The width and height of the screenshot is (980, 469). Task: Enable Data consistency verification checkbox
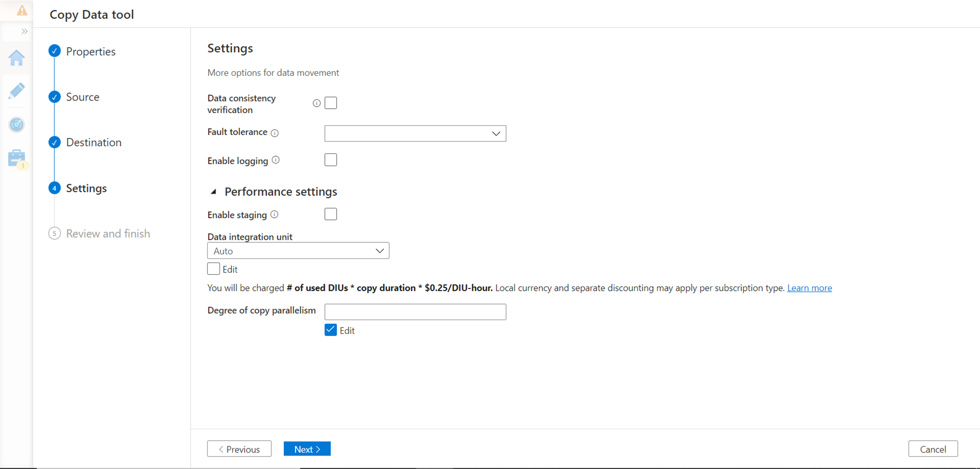click(331, 103)
